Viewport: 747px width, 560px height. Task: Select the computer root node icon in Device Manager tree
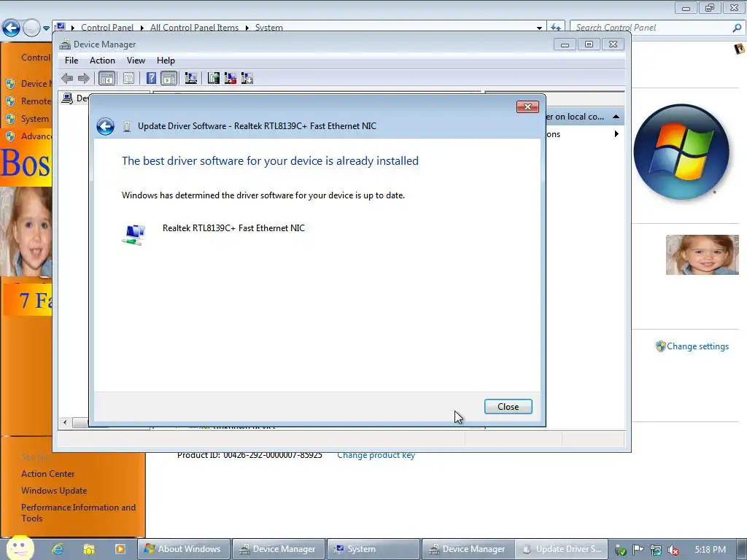(67, 98)
